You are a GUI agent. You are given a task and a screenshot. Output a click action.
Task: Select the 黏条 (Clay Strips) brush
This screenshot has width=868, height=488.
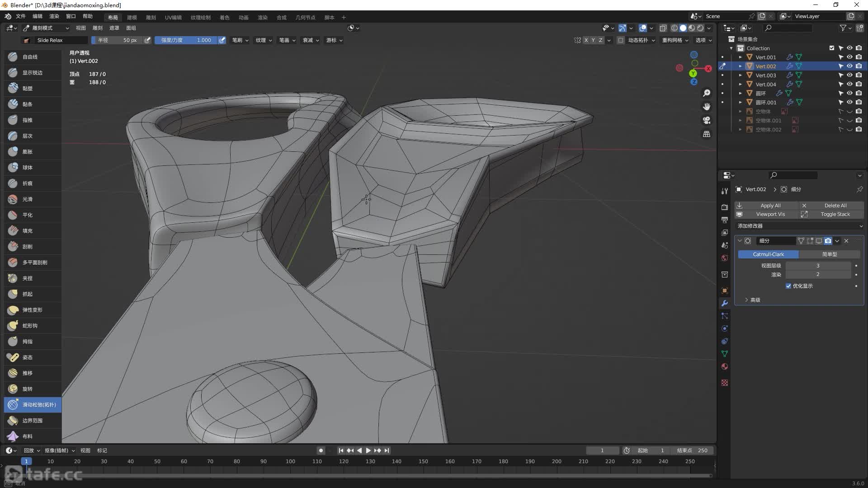click(33, 104)
